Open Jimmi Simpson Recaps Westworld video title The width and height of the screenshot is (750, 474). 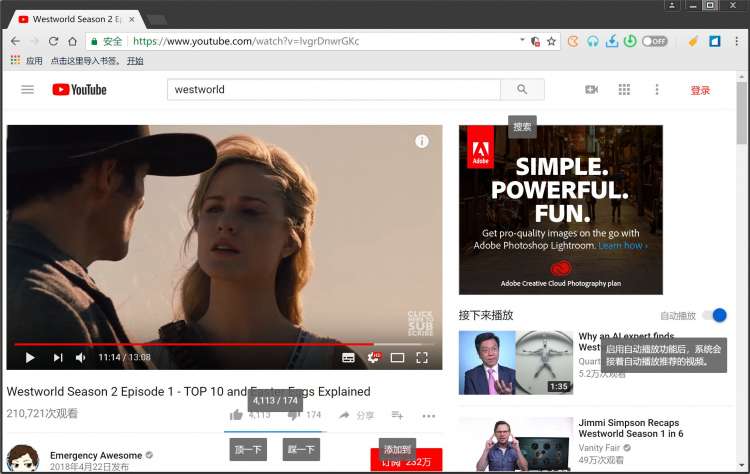[630, 428]
